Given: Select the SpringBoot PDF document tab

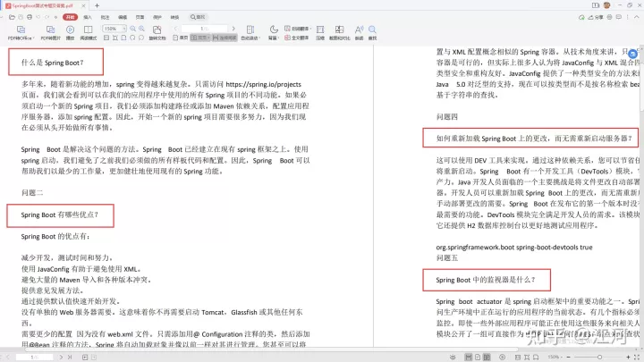Looking at the screenshot, I should click(x=43, y=5).
